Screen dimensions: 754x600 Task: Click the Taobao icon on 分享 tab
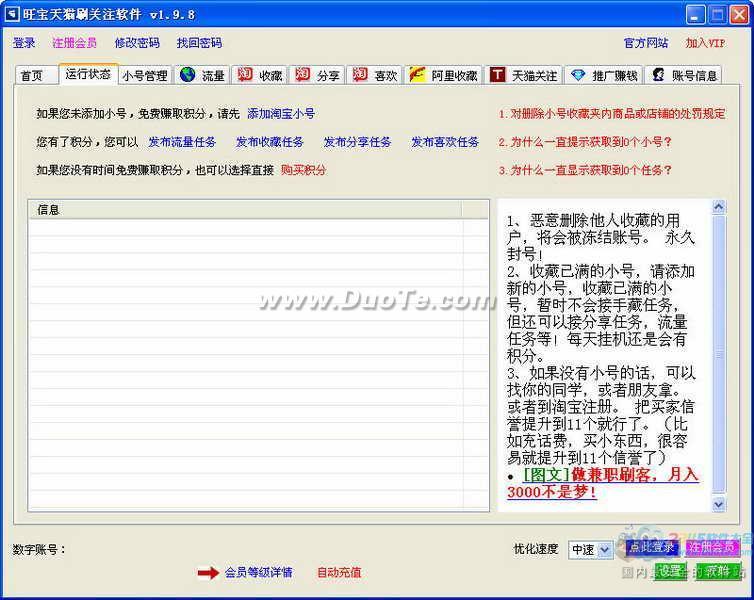[302, 75]
